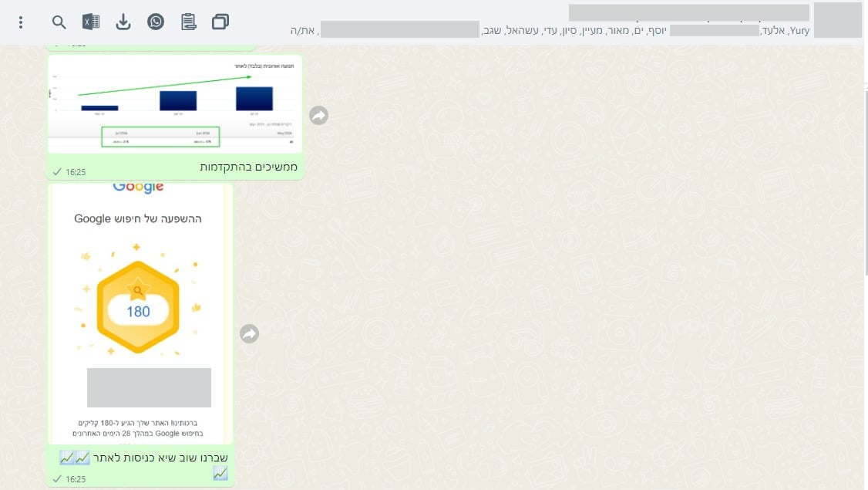
Task: Click the 180 badge in Google image
Action: pyautogui.click(x=138, y=308)
